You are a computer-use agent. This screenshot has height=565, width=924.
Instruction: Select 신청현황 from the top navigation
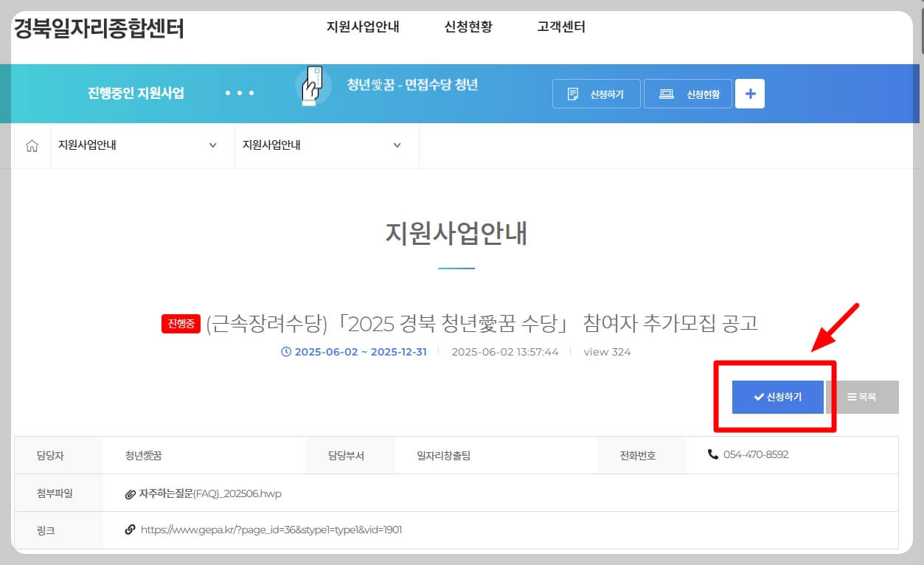(x=468, y=26)
